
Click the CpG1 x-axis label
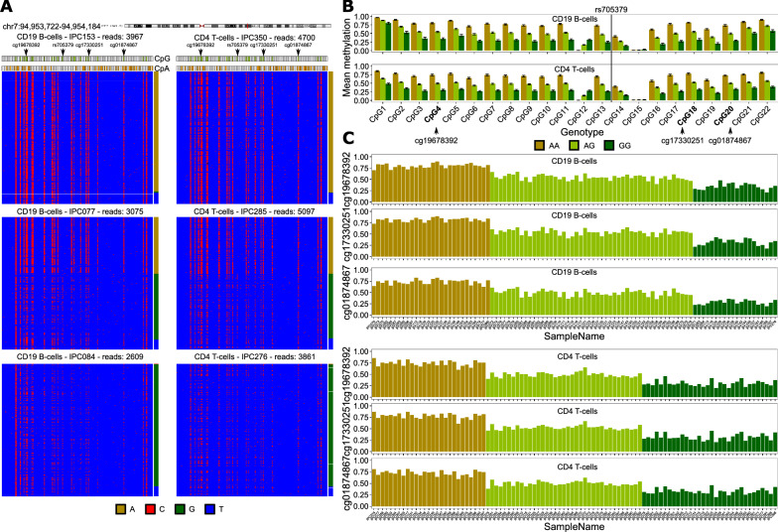click(x=378, y=113)
